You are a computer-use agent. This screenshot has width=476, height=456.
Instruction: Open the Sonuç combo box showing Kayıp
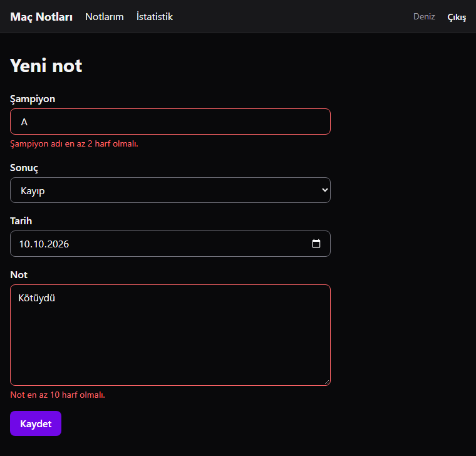170,190
